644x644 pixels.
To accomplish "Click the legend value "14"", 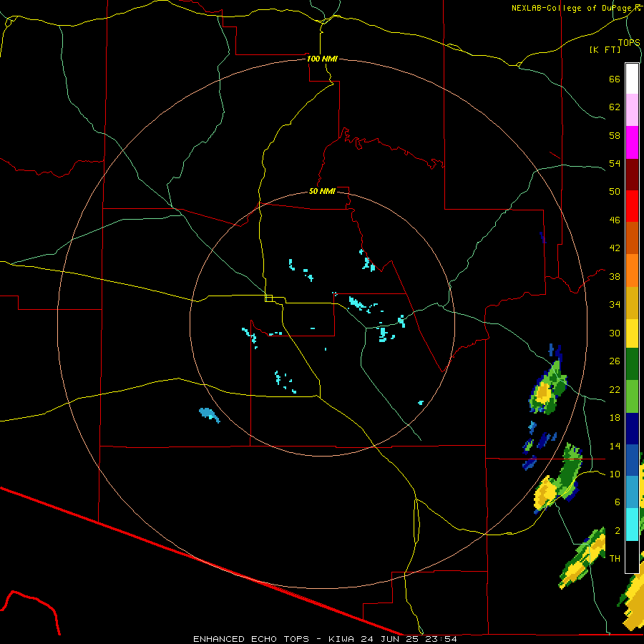I will pyautogui.click(x=615, y=446).
